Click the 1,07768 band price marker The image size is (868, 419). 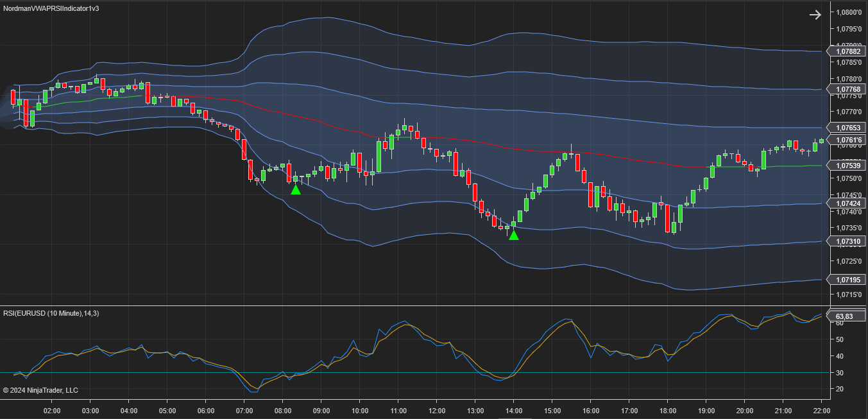coord(847,89)
